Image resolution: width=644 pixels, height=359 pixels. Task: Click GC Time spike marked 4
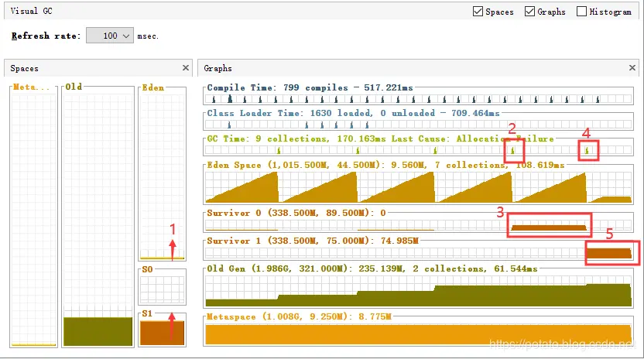(x=587, y=151)
